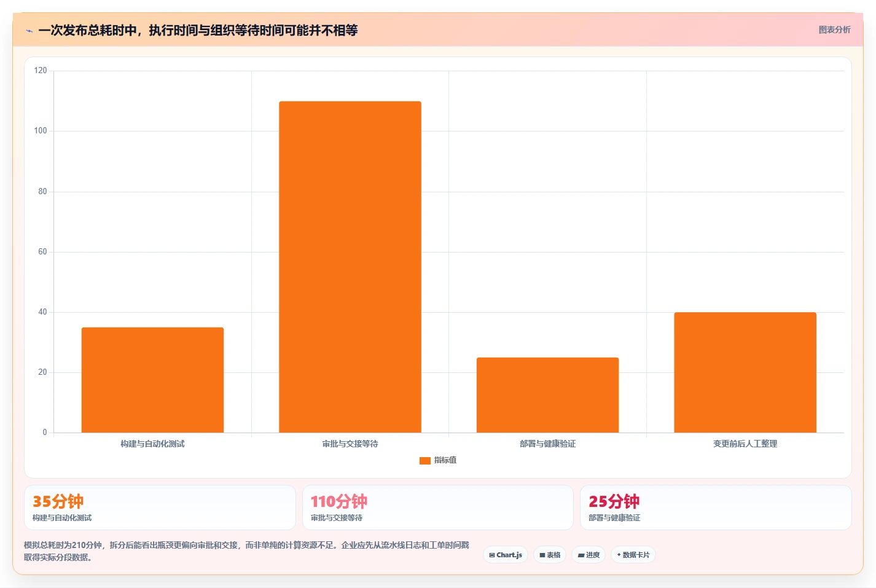Click the 110分钟 data card
Screen dimensions: 876x588
(438, 508)
